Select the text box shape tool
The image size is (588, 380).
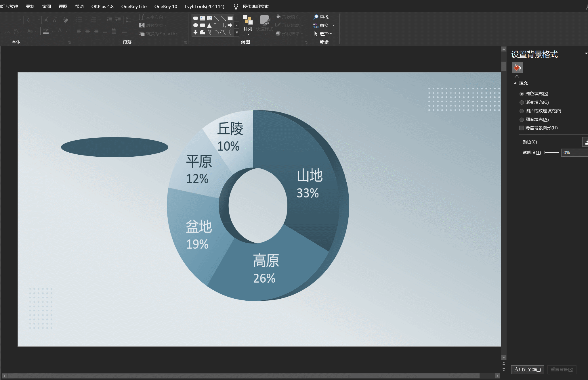202,18
